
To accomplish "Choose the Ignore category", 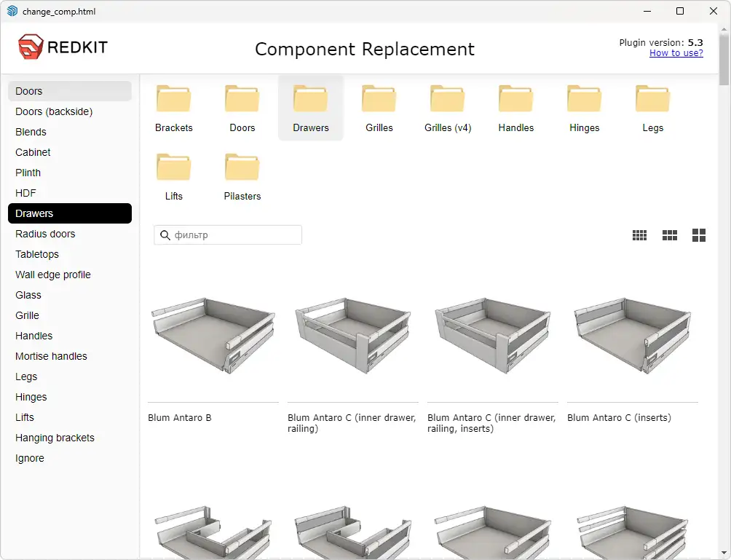I will coord(30,458).
